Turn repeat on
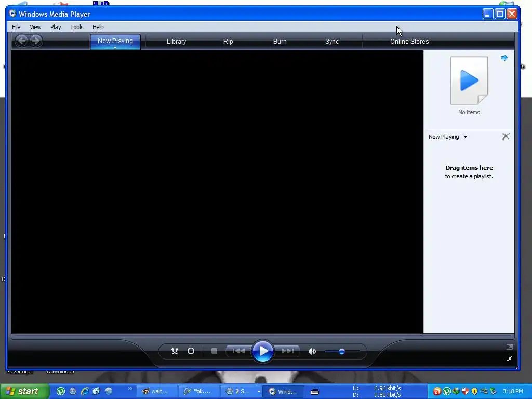This screenshot has width=532, height=399. click(x=191, y=351)
